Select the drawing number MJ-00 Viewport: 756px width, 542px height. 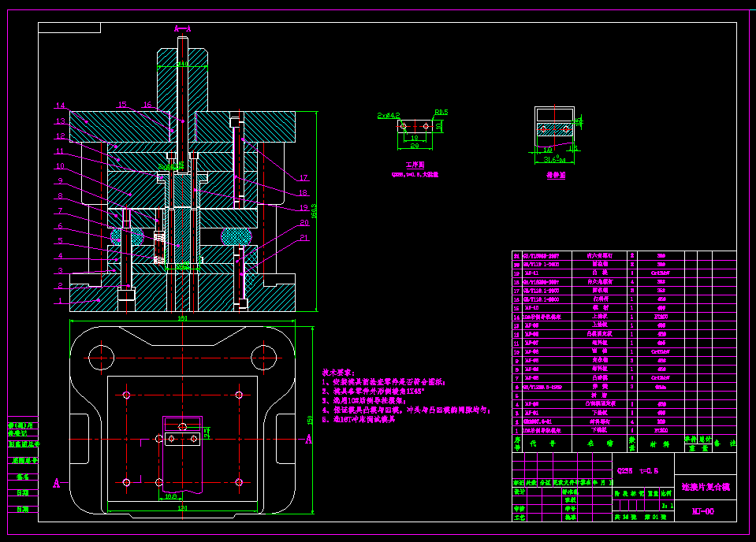703,511
